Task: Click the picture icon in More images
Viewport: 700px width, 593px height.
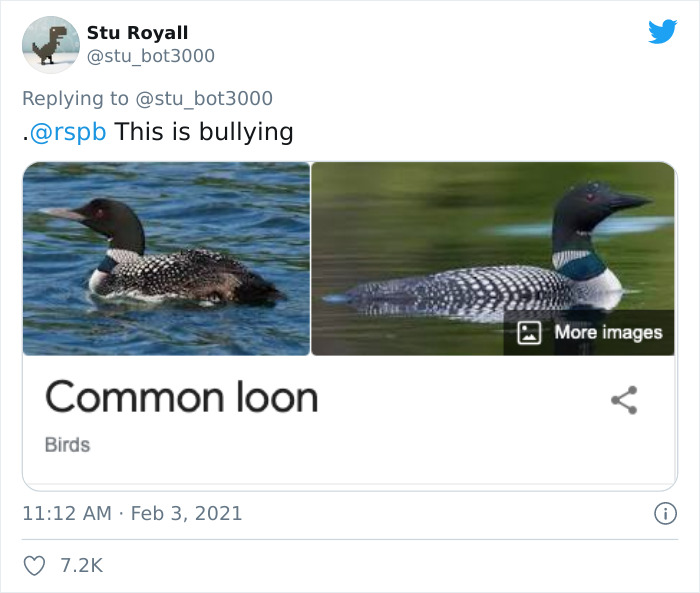Action: click(x=529, y=332)
